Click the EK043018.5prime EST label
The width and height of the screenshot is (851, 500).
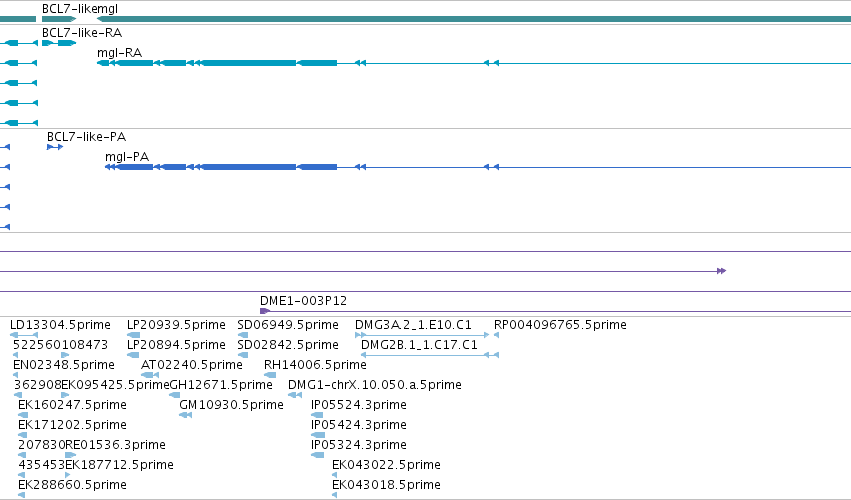386,485
